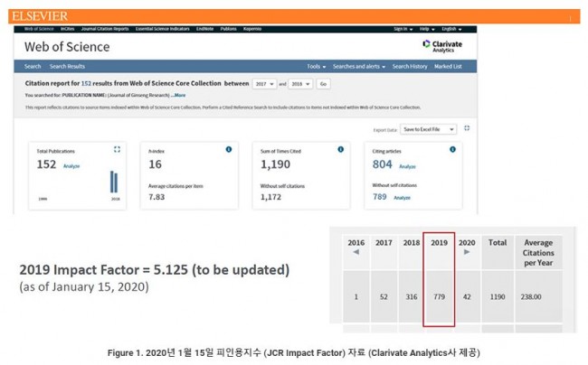
Task: Click the 1190 total cell
Action: pos(498,297)
